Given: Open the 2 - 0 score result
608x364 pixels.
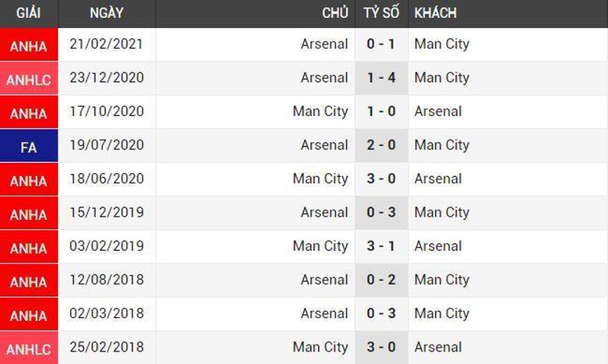Looking at the screenshot, I should point(381,145).
